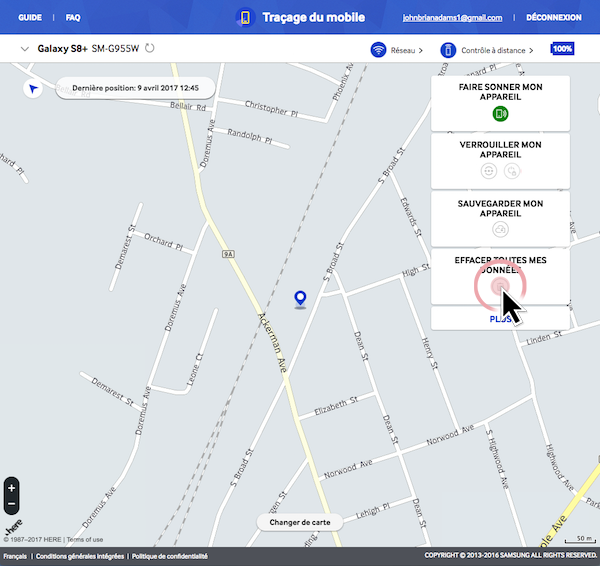This screenshot has height=566, width=600.
Task: Click DÉCONNEXION to log out
Action: [554, 17]
